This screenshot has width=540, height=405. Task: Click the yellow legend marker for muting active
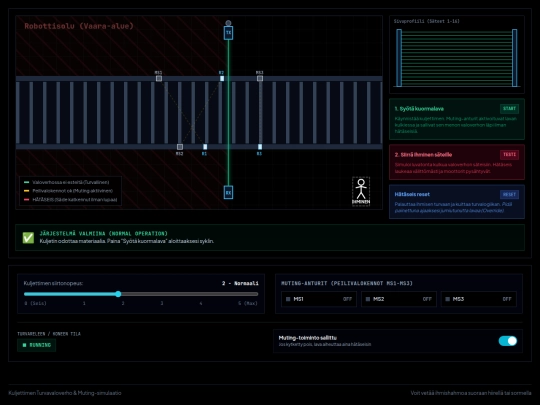pyautogui.click(x=27, y=191)
